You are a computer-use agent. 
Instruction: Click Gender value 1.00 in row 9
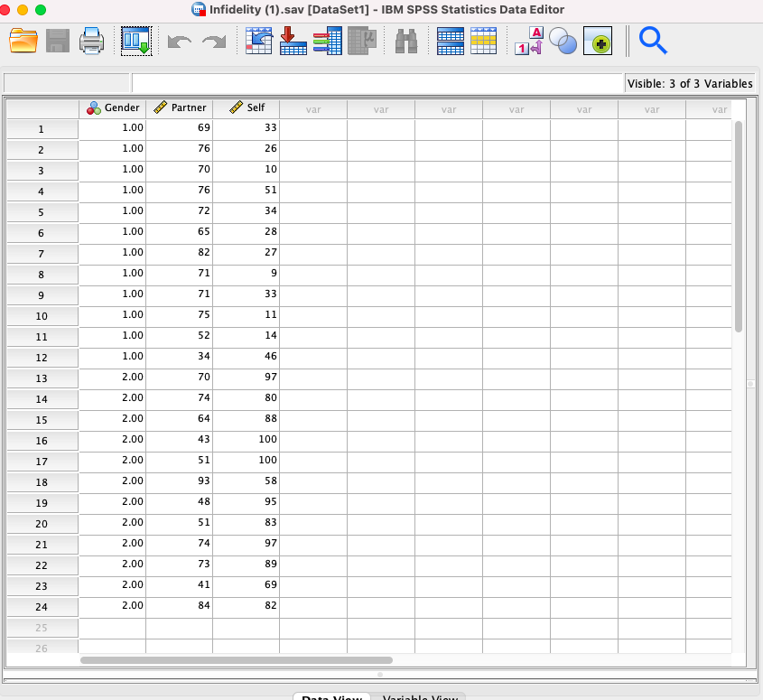coord(112,294)
